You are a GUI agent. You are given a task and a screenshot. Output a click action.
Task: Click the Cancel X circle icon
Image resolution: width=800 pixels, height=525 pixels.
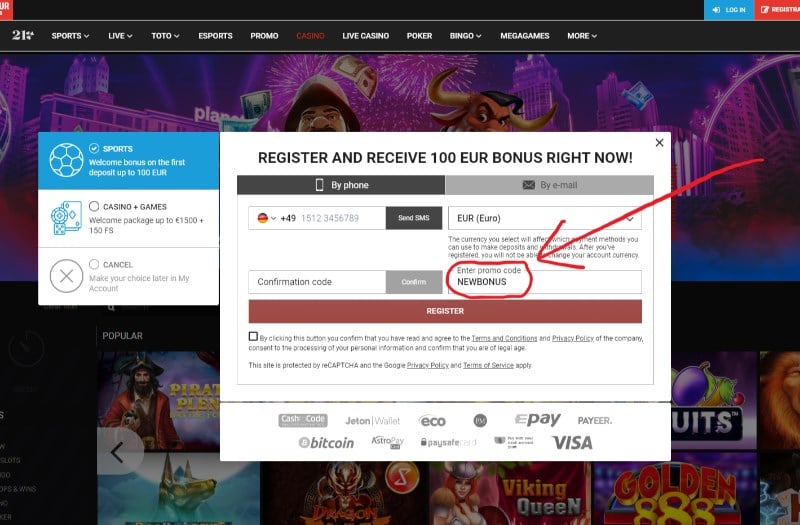[66, 276]
